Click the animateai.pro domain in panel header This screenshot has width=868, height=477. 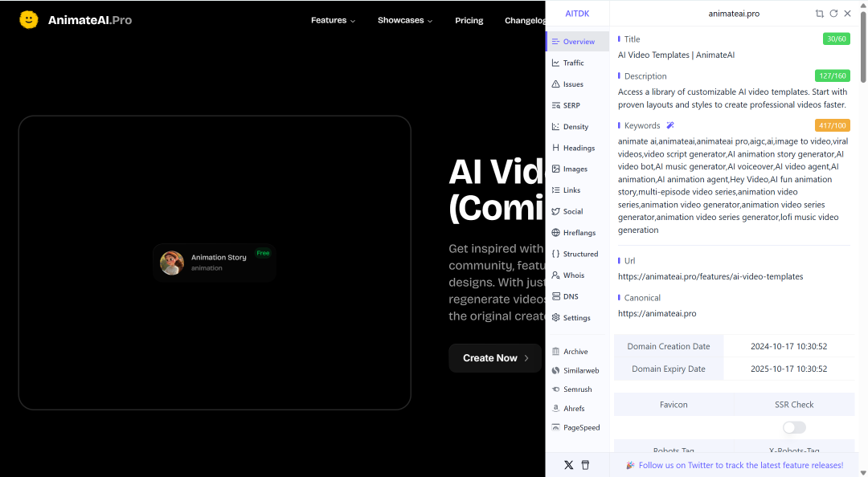pyautogui.click(x=734, y=14)
